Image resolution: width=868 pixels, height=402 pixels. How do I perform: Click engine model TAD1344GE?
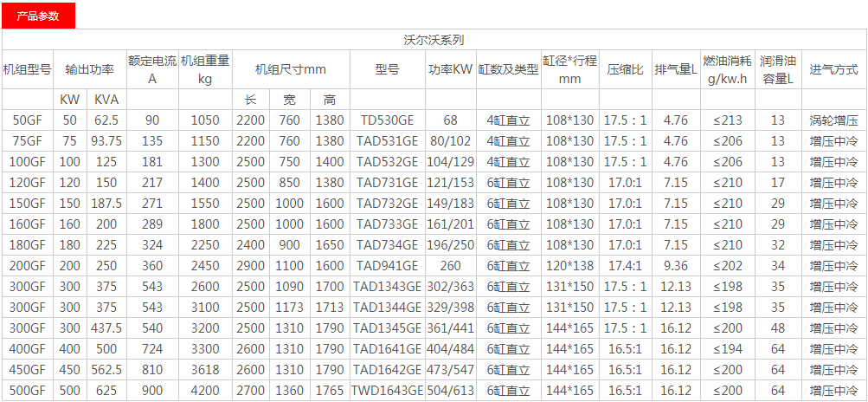pos(387,308)
